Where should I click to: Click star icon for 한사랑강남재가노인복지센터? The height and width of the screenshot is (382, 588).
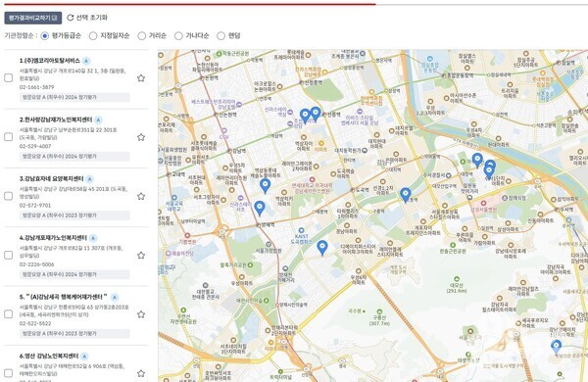point(141,137)
